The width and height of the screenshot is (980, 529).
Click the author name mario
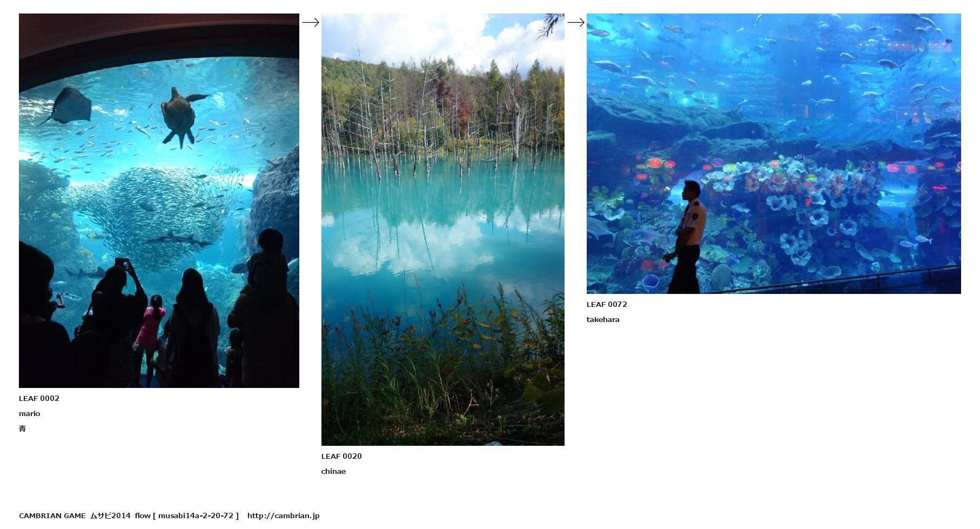pyautogui.click(x=29, y=413)
